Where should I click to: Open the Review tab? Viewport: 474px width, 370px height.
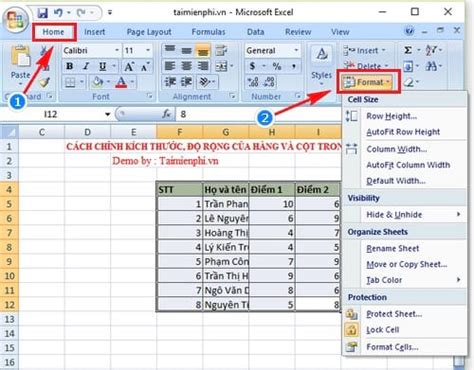[298, 32]
